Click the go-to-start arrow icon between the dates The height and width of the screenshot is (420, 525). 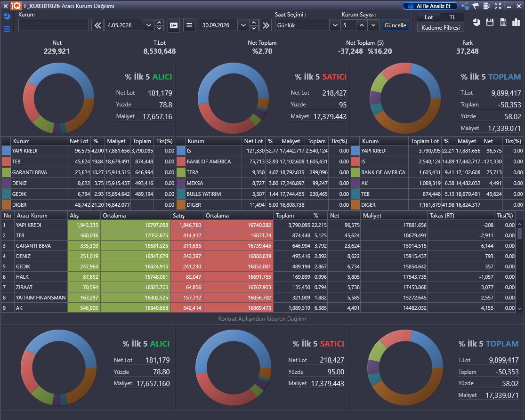tap(174, 25)
